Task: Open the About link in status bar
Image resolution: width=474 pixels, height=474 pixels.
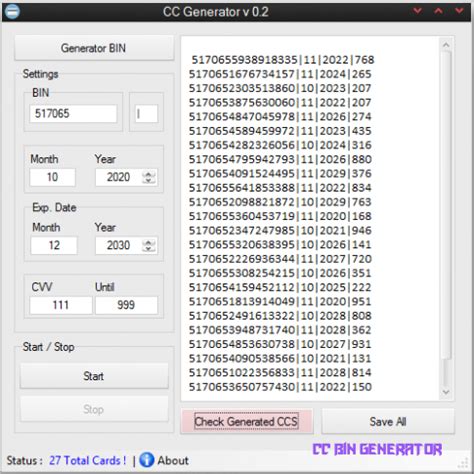Action: 173,460
